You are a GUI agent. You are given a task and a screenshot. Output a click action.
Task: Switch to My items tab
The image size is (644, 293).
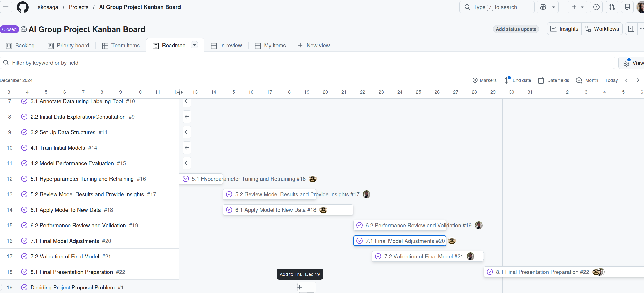[270, 46]
